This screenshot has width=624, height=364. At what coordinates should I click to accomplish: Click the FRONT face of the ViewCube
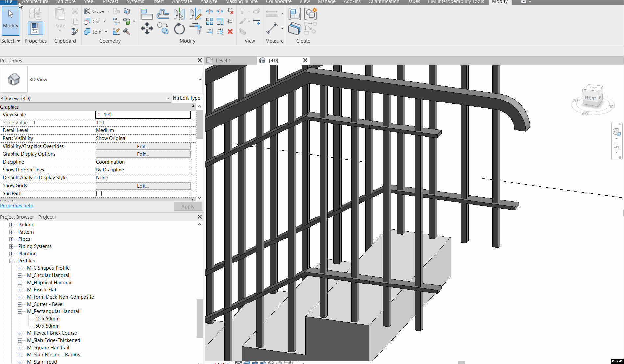pyautogui.click(x=590, y=98)
